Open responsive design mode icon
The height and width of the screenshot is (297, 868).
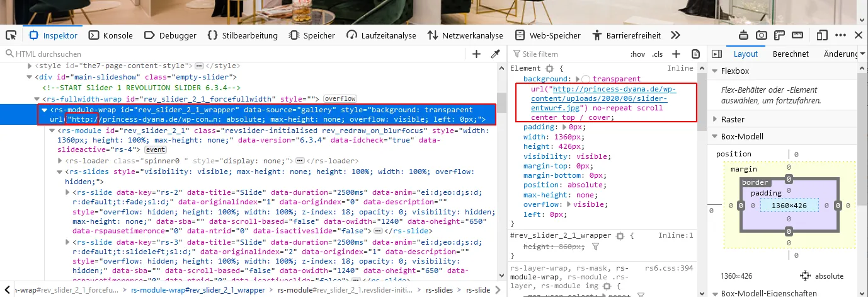point(821,35)
